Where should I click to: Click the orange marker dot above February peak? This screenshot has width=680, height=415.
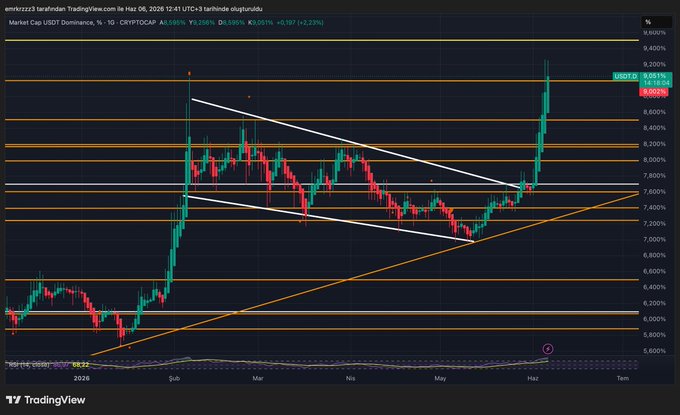pos(189,73)
